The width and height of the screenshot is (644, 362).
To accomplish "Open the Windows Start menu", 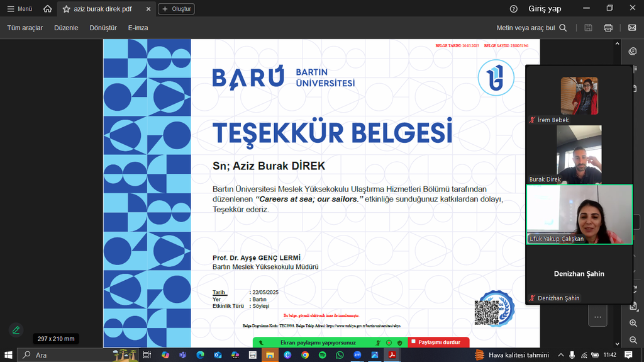I will click(8, 355).
